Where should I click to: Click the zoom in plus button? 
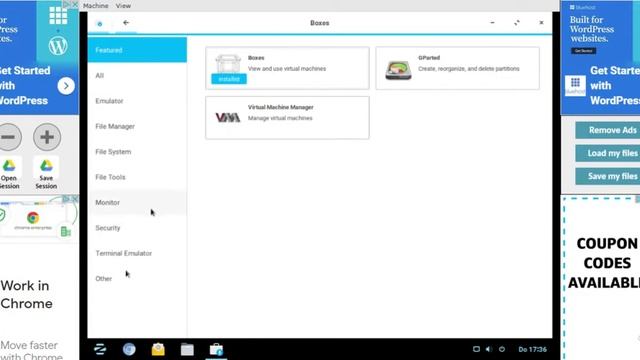click(x=47, y=137)
